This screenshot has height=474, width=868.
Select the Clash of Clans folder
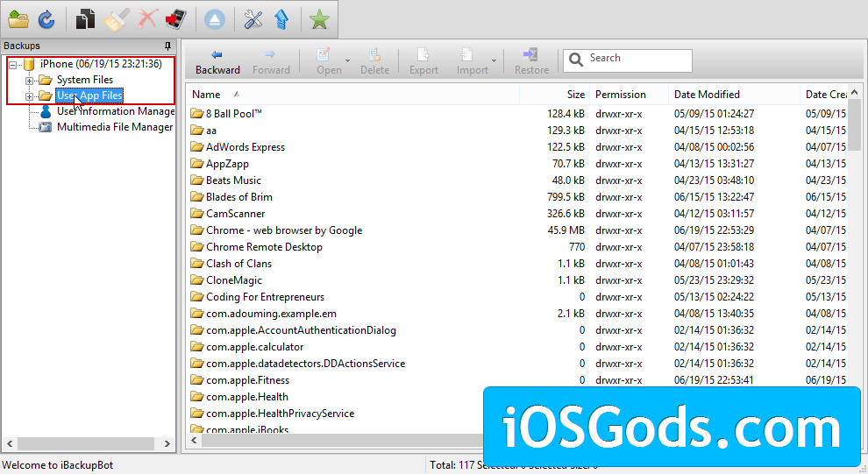click(238, 264)
